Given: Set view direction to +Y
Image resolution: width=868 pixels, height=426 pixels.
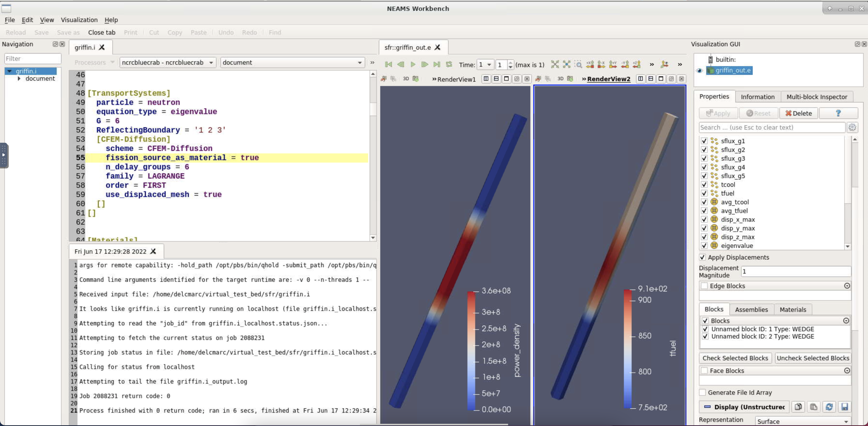Looking at the screenshot, I should click(613, 64).
